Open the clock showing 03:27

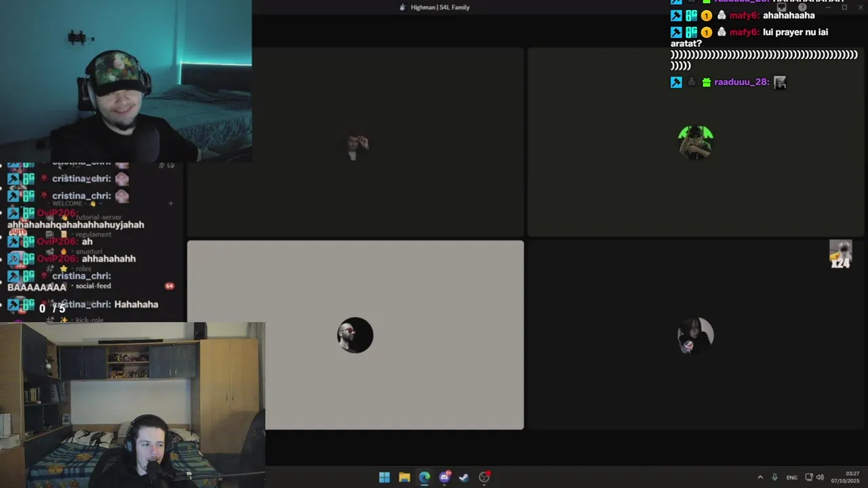point(847,477)
